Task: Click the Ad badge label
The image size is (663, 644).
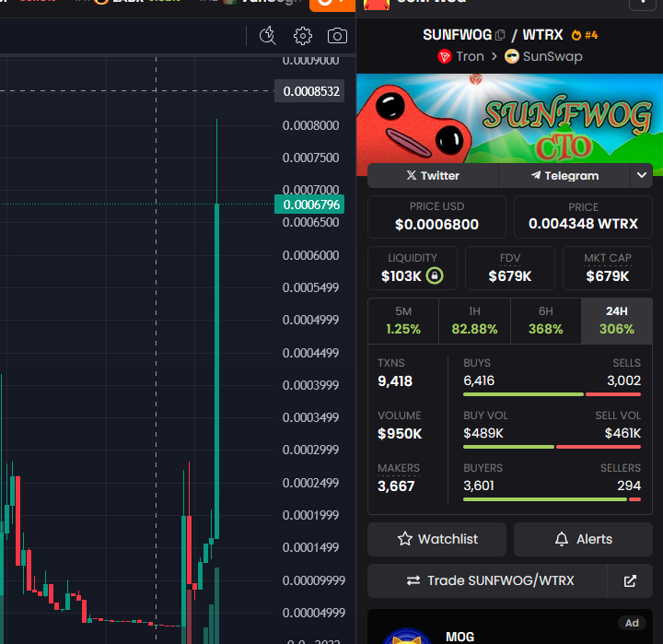Action: [632, 623]
